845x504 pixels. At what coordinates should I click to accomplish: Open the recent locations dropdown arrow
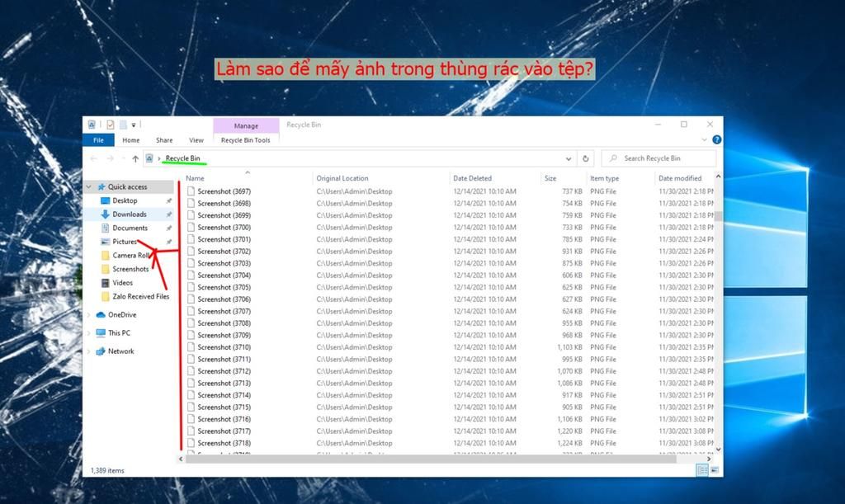pos(124,158)
